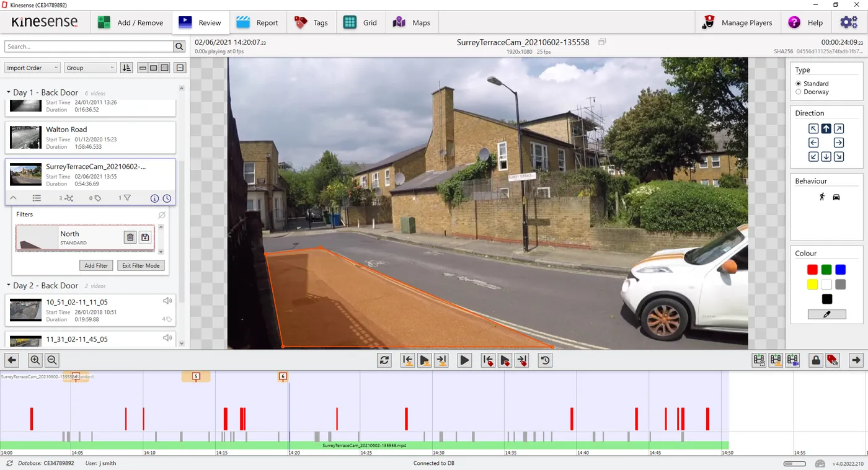
Task: Click the search magnifier icon
Action: click(x=179, y=47)
